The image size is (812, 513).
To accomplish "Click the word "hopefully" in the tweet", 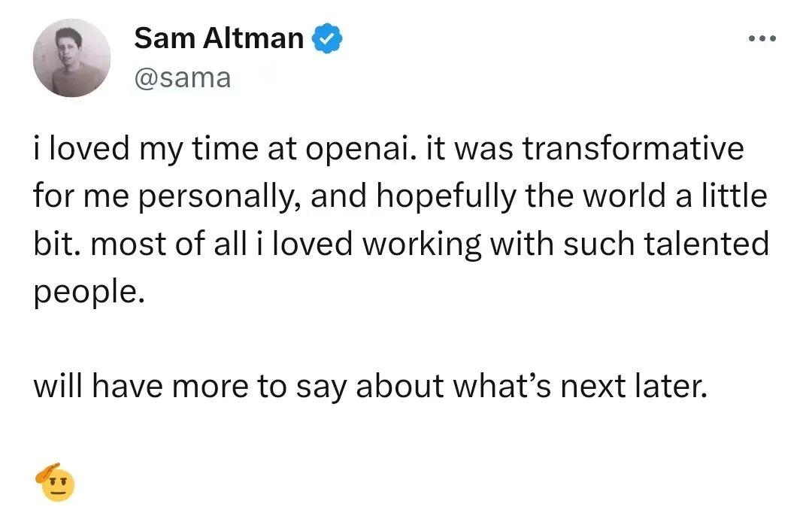I will pos(447,197).
